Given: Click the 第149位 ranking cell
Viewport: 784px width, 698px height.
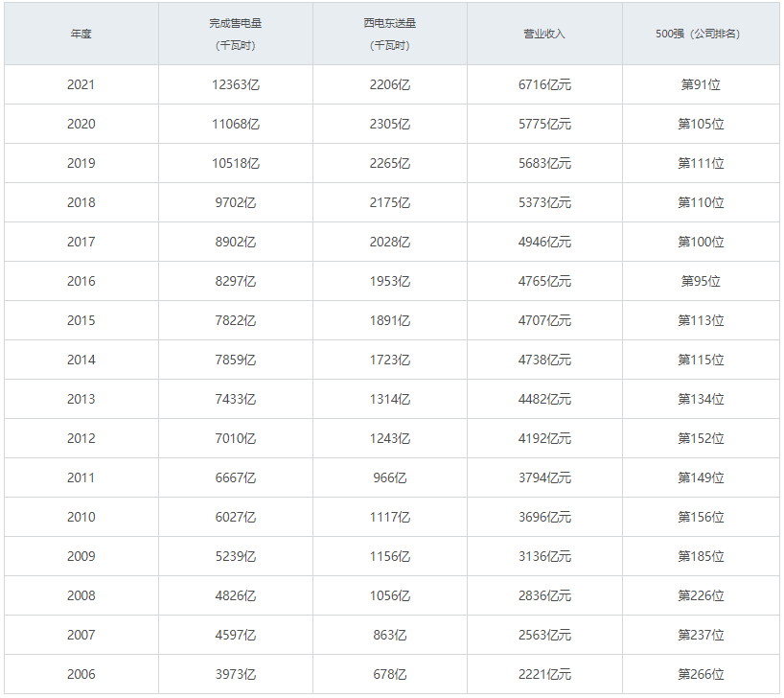Looking at the screenshot, I should (701, 477).
